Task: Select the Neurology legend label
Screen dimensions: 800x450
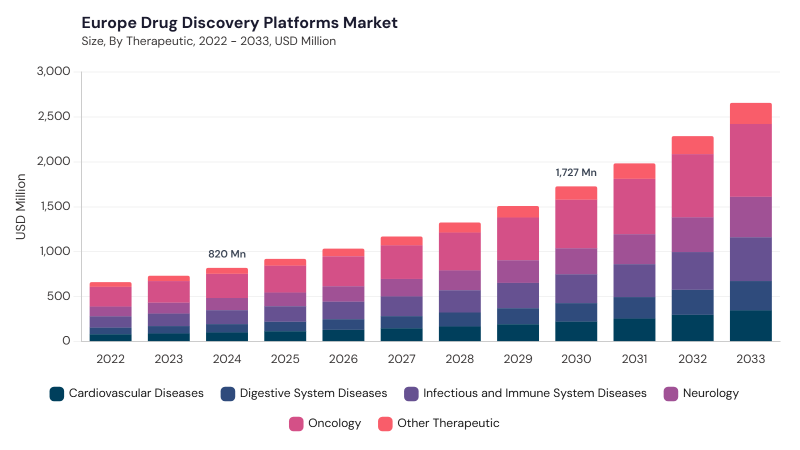Action: 711,393
